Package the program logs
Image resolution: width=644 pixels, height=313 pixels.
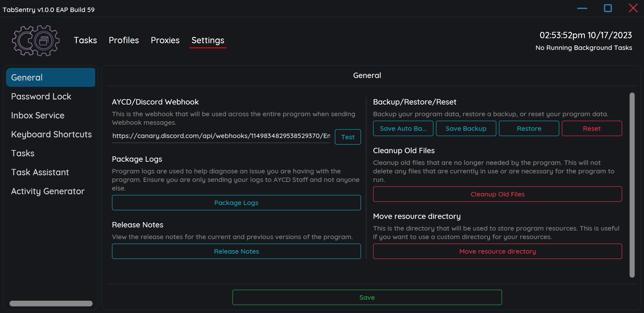[x=236, y=202]
